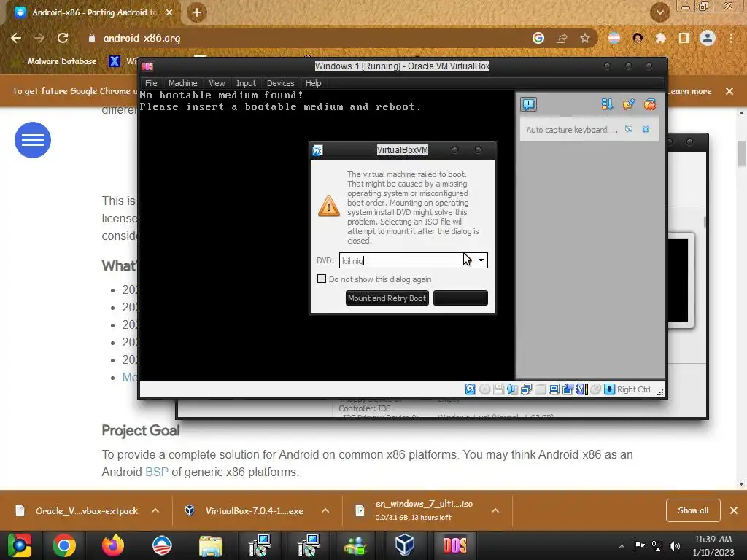747x560 pixels.
Task: Go back in Chrome
Action: [x=16, y=38]
